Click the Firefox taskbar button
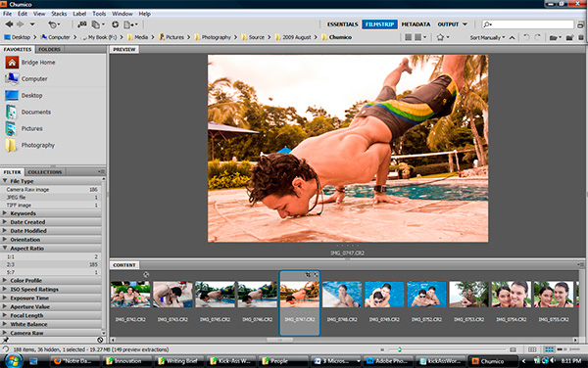Screen dimensions: 588x368 click(x=74, y=361)
